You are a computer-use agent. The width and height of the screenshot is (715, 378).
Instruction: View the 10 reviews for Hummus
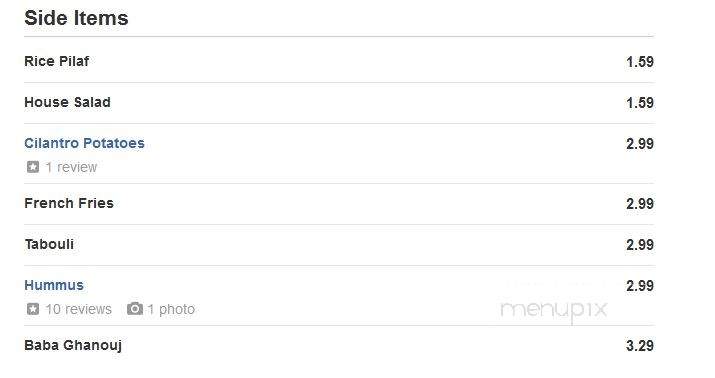[x=78, y=309]
